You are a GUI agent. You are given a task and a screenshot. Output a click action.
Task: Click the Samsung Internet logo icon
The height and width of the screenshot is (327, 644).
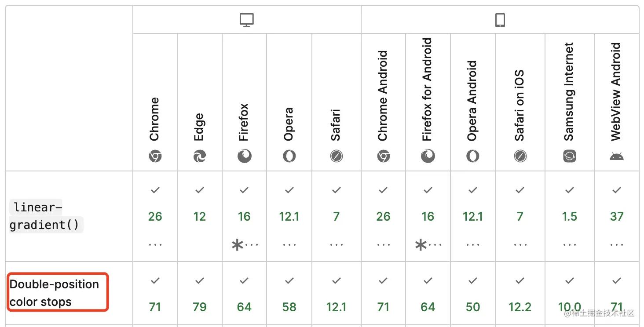(x=570, y=156)
